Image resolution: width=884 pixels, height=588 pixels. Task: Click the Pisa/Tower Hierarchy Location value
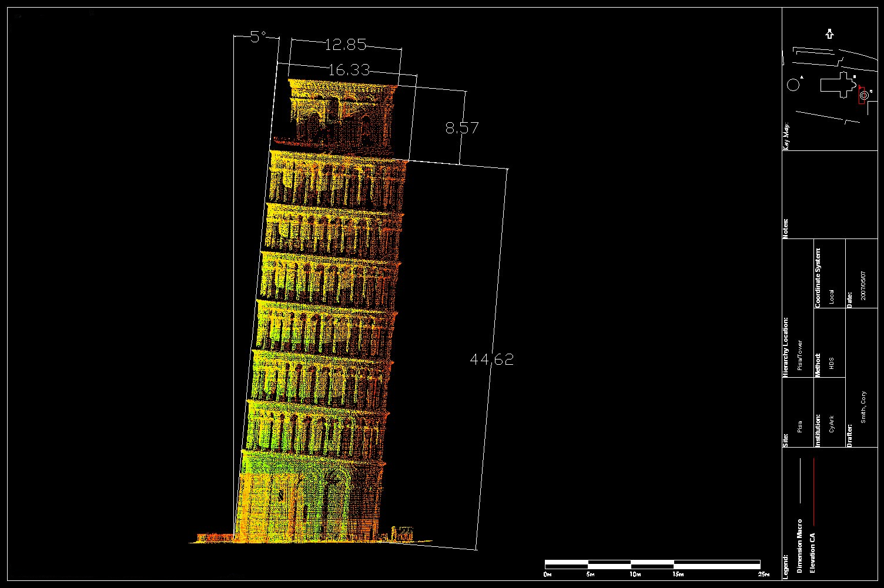pyautogui.click(x=801, y=355)
